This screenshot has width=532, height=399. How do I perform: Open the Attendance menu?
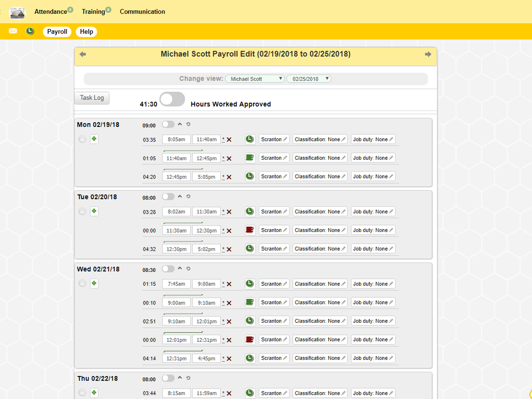[51, 12]
